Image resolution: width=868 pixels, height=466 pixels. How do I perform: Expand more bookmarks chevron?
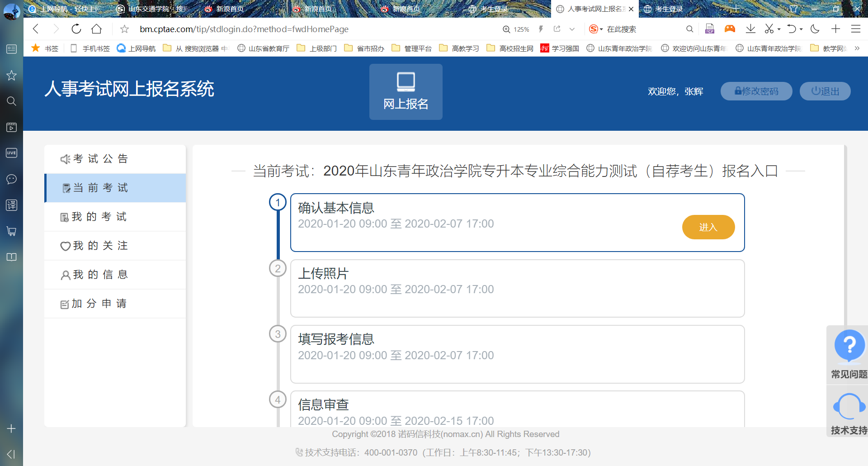coord(857,48)
